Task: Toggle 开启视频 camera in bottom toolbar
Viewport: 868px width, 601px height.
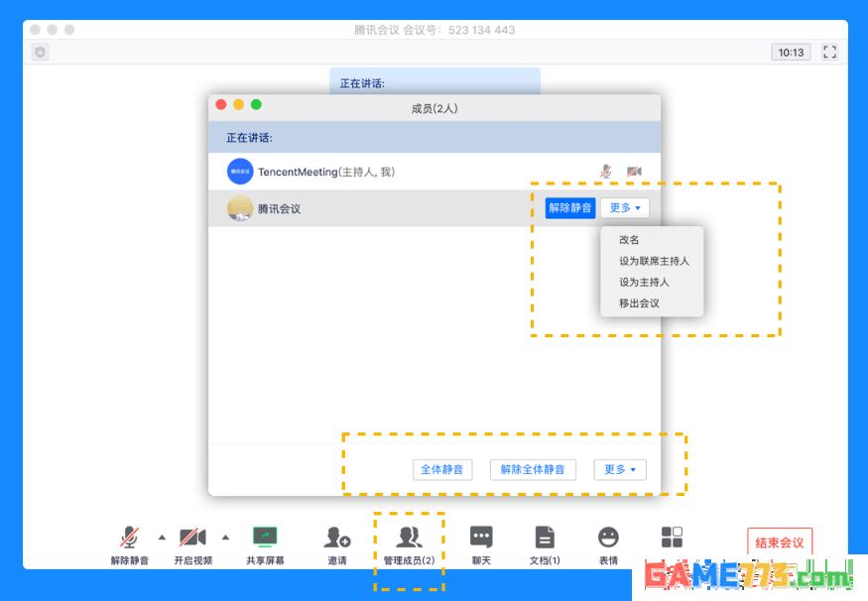Action: 192,538
